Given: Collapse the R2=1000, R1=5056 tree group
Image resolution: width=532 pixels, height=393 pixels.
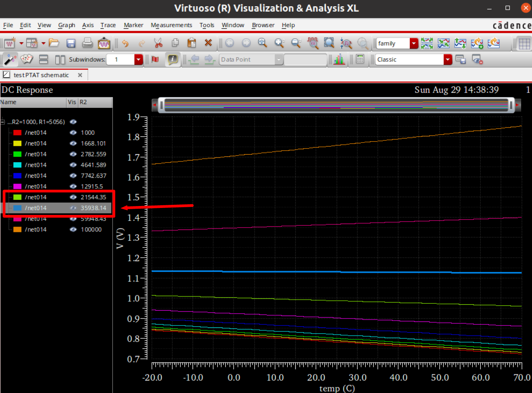Looking at the screenshot, I should pyautogui.click(x=2, y=122).
